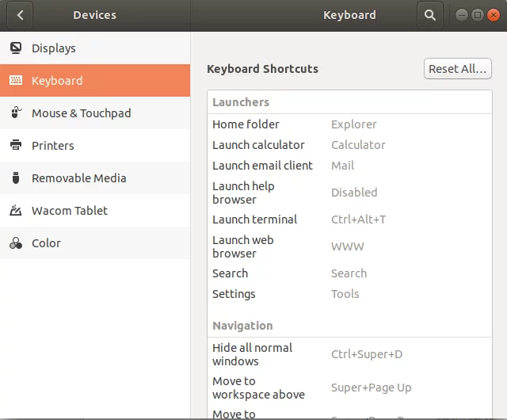507x420 pixels.
Task: Go back using the header arrow button
Action: coord(20,15)
